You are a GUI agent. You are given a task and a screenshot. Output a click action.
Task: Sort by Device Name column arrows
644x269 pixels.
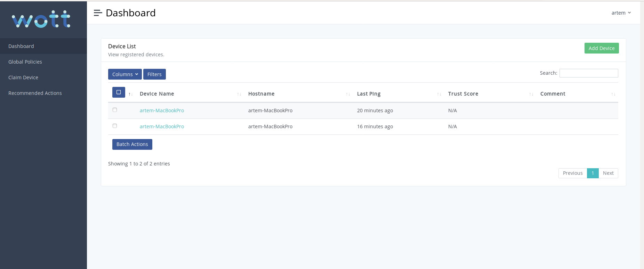click(x=239, y=94)
